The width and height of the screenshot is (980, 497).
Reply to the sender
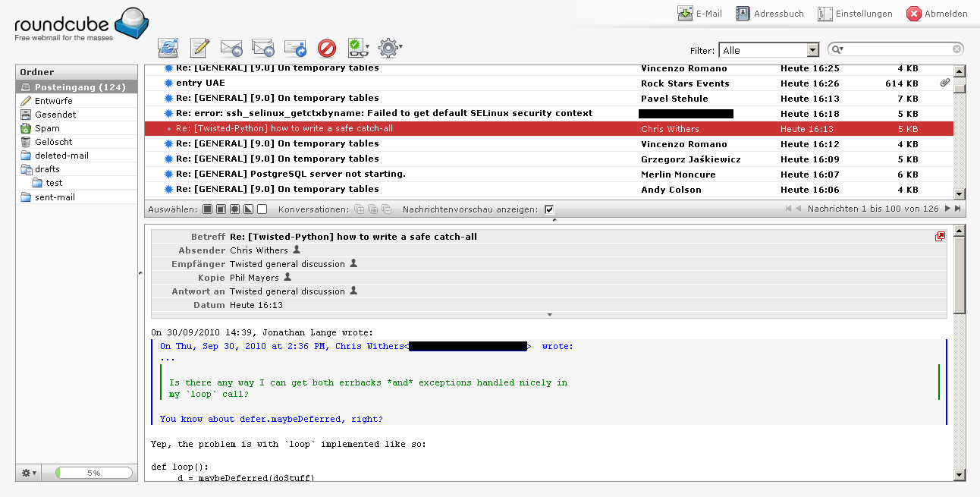(x=231, y=48)
